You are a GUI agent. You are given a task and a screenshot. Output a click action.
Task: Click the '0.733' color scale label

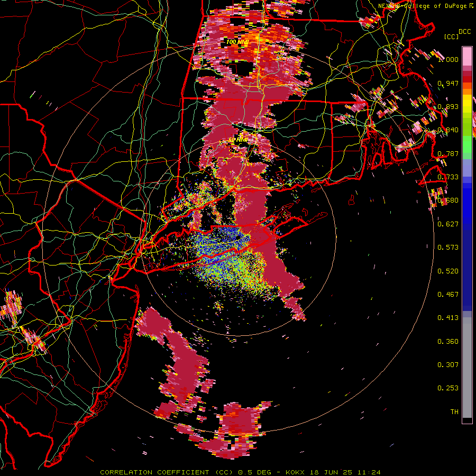(x=448, y=177)
